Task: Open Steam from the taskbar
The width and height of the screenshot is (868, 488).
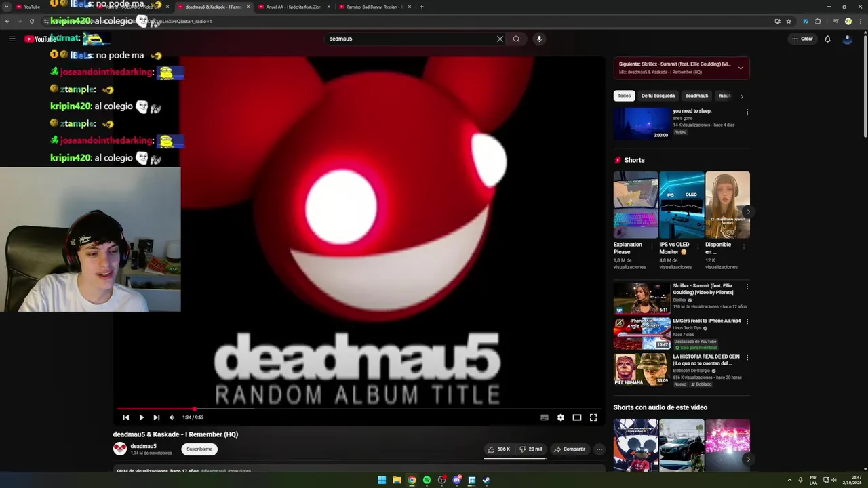Action: [x=486, y=480]
